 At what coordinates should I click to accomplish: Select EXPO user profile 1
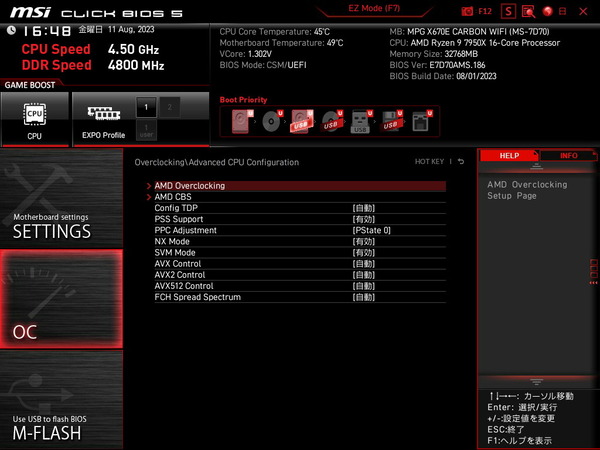pyautogui.click(x=146, y=130)
